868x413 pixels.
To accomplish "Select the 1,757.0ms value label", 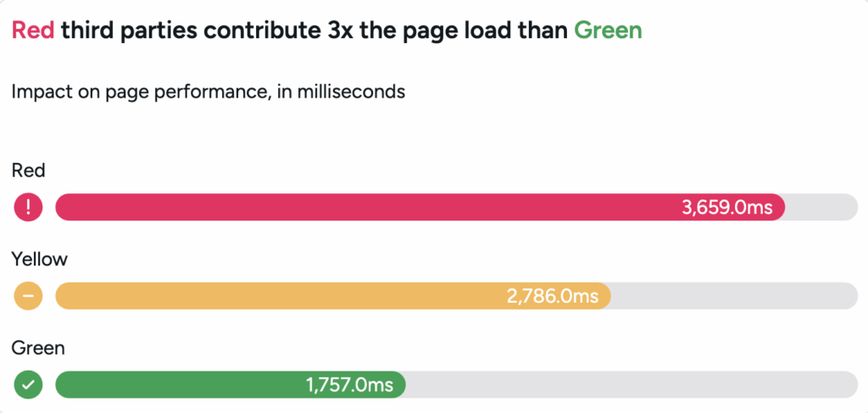I will coord(349,384).
